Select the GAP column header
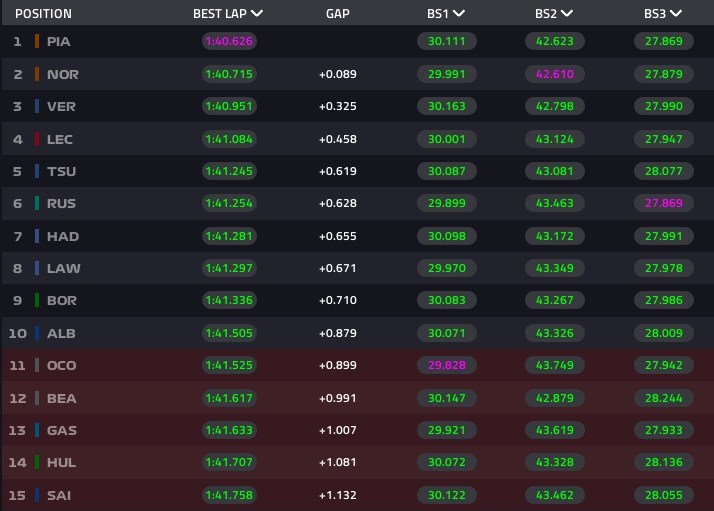The width and height of the screenshot is (714, 511). (x=337, y=14)
